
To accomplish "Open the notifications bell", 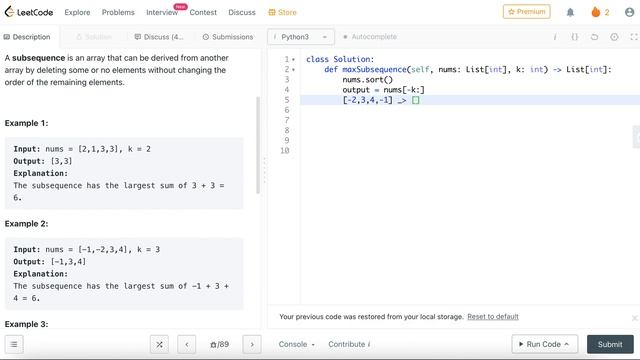I will [570, 12].
